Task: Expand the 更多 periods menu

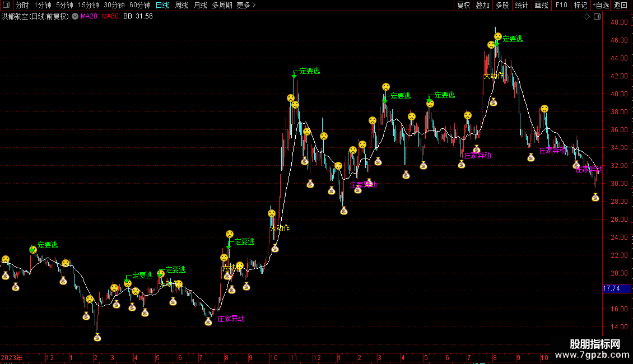Action: click(x=246, y=5)
